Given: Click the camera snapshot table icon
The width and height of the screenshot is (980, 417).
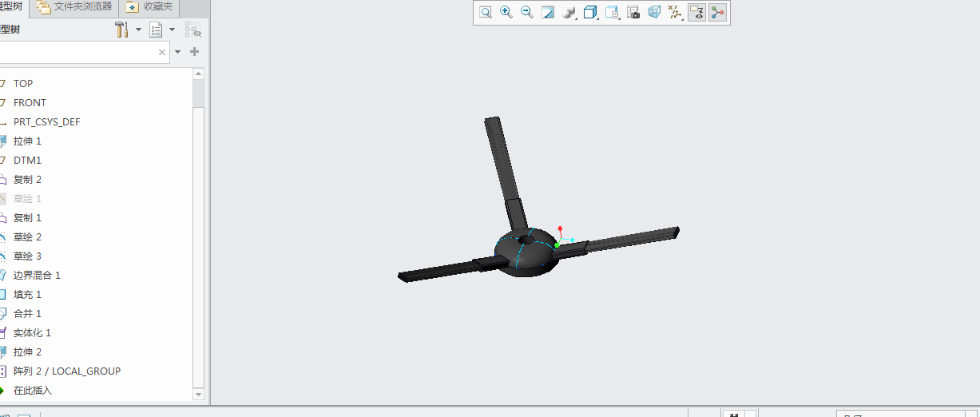Looking at the screenshot, I should [633, 12].
